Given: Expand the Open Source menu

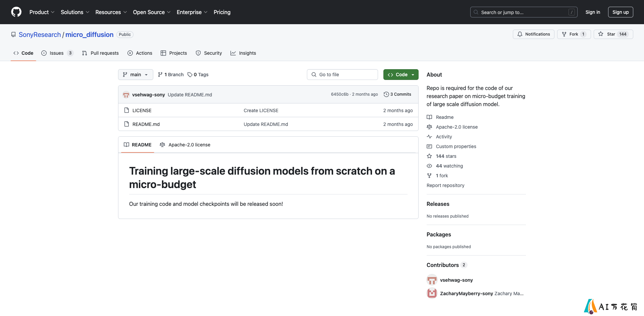Looking at the screenshot, I should pos(152,12).
